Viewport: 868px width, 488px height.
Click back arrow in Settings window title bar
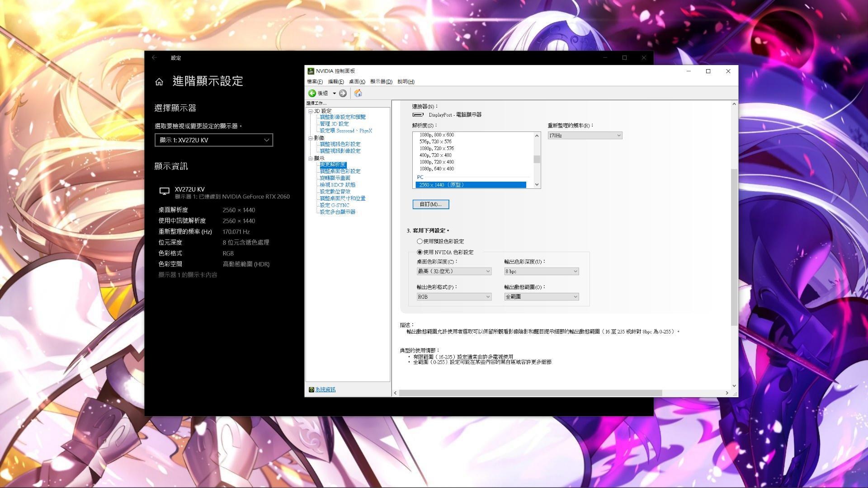(x=155, y=57)
